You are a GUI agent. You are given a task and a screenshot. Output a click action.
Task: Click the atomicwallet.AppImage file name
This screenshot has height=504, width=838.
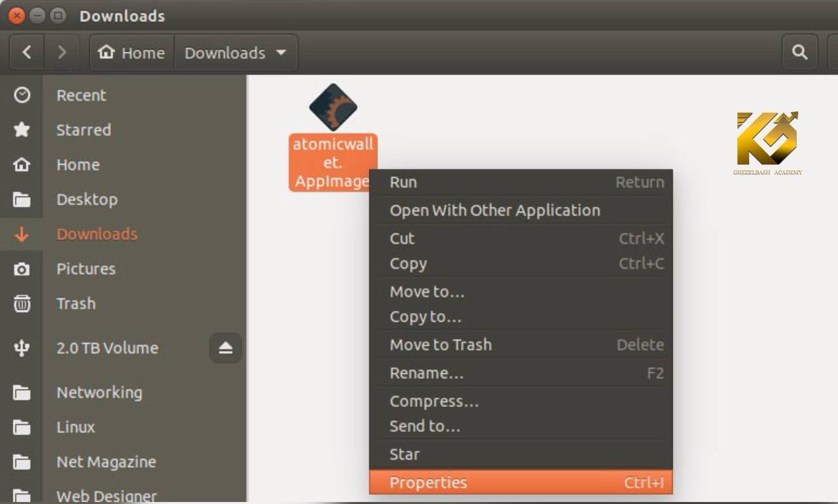[333, 162]
